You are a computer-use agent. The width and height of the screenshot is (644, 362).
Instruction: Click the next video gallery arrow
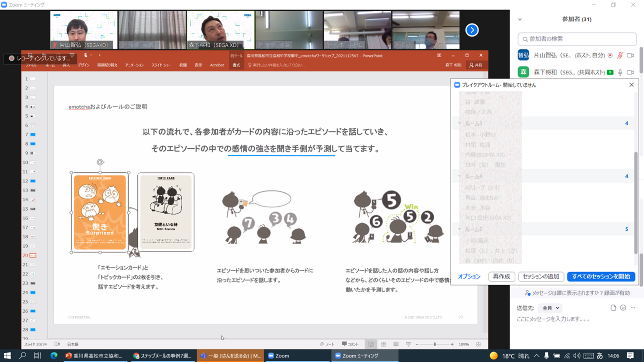coord(472,30)
